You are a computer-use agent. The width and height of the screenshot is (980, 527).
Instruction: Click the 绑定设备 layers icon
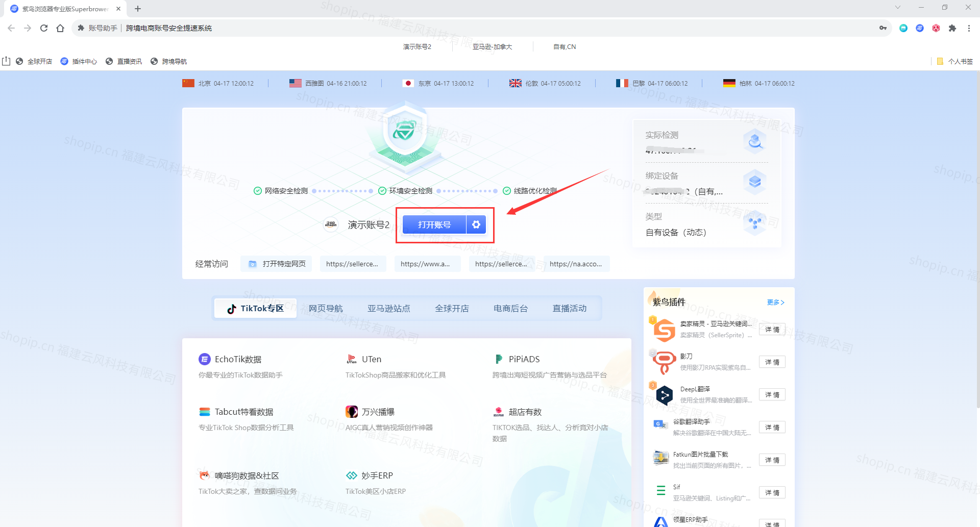755,182
